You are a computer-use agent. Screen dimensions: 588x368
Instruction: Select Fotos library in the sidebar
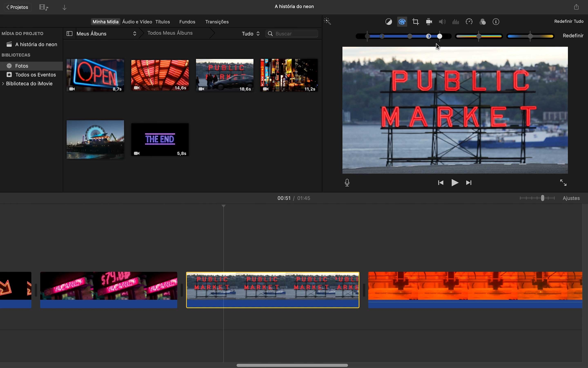pyautogui.click(x=32, y=66)
